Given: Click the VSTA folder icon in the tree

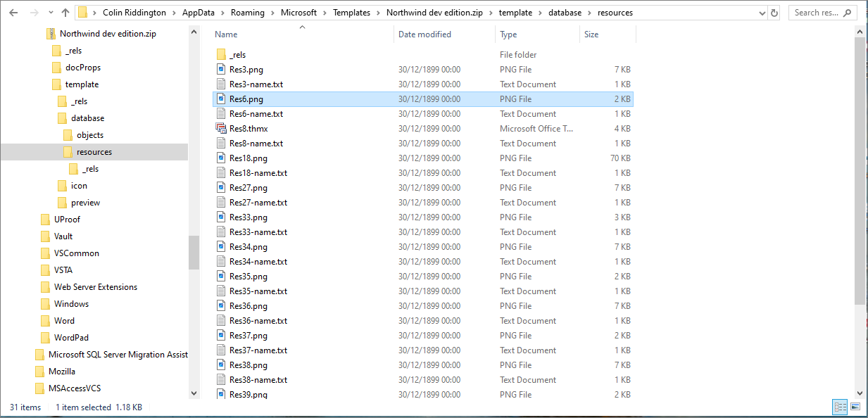Looking at the screenshot, I should [45, 270].
